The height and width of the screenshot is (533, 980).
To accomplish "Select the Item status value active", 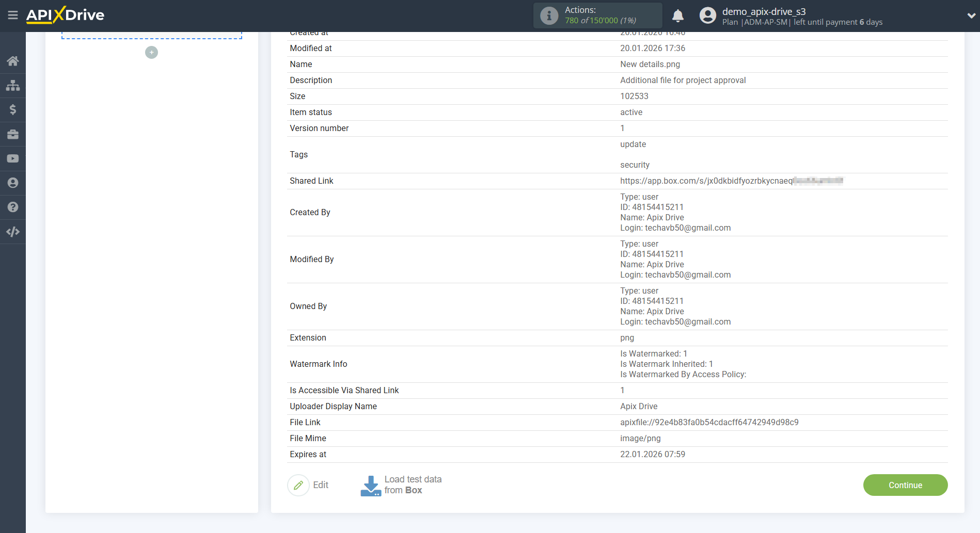I will [631, 112].
